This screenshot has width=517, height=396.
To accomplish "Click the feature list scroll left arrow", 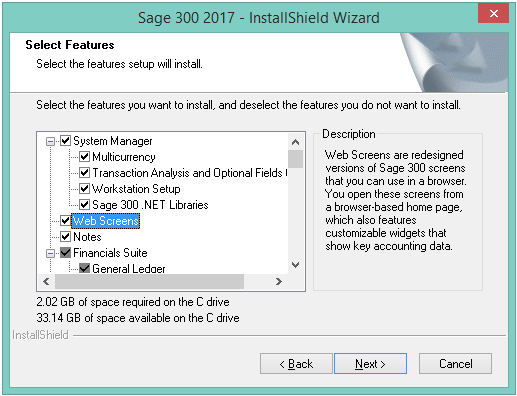I will (46, 282).
